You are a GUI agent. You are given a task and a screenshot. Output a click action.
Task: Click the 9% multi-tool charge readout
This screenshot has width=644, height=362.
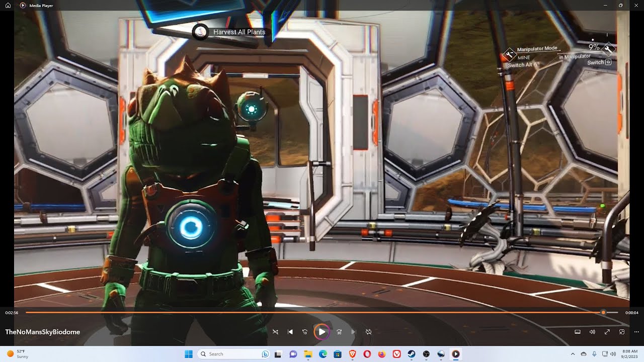tap(594, 46)
